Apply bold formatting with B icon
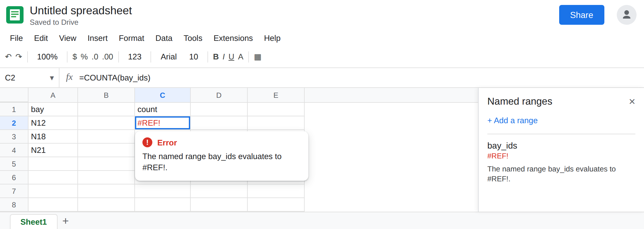This screenshot has width=644, height=229. point(216,57)
